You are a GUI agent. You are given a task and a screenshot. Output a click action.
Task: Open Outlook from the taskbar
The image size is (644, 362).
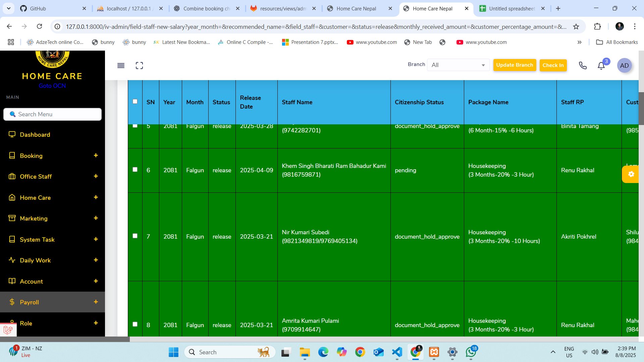point(379,352)
